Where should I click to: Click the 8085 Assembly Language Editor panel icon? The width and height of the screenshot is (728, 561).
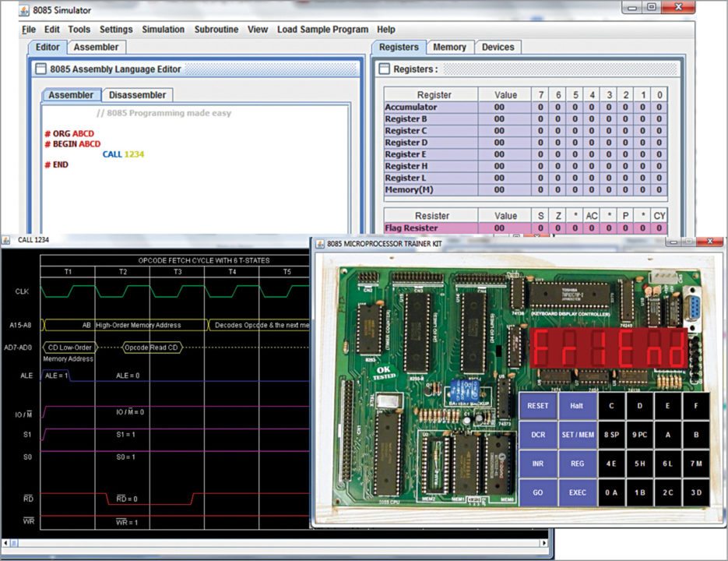pos(40,69)
